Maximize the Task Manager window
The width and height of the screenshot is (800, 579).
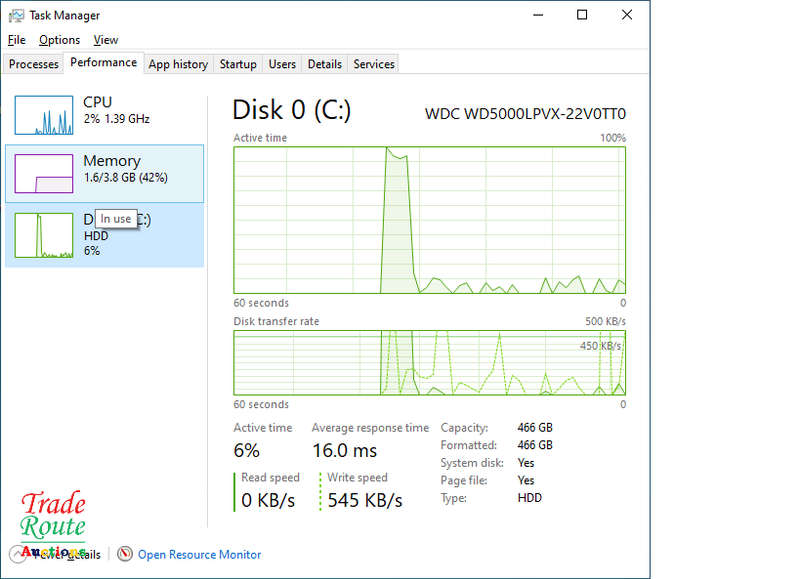(582, 15)
